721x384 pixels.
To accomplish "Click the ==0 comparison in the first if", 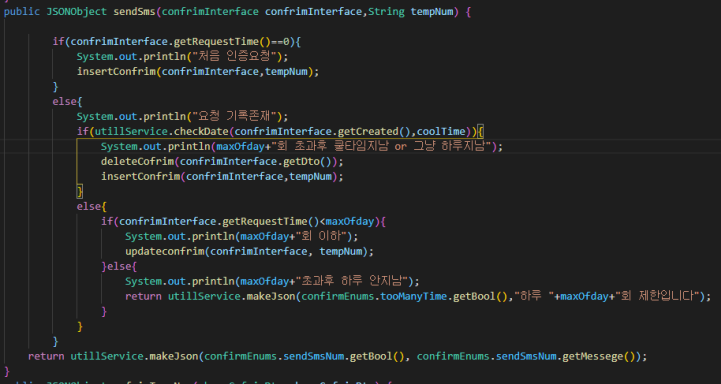I will coord(280,42).
